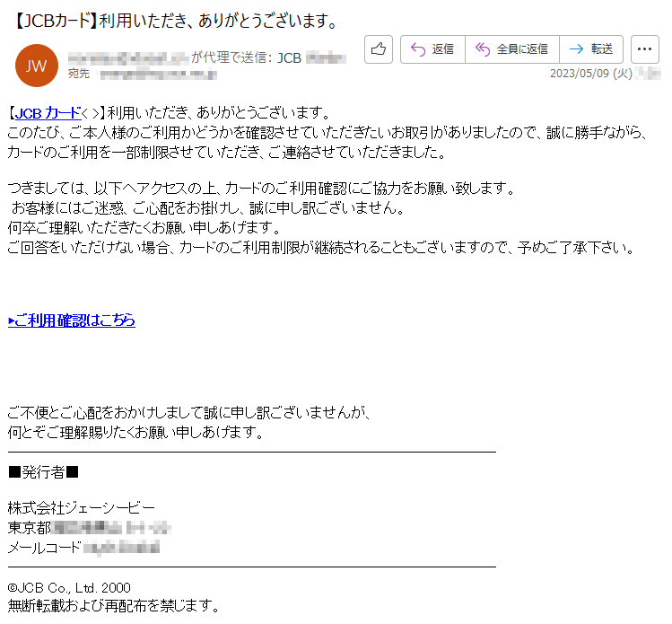Click the double-arrow reply all icon
The height and width of the screenshot is (624, 672).
[x=483, y=49]
